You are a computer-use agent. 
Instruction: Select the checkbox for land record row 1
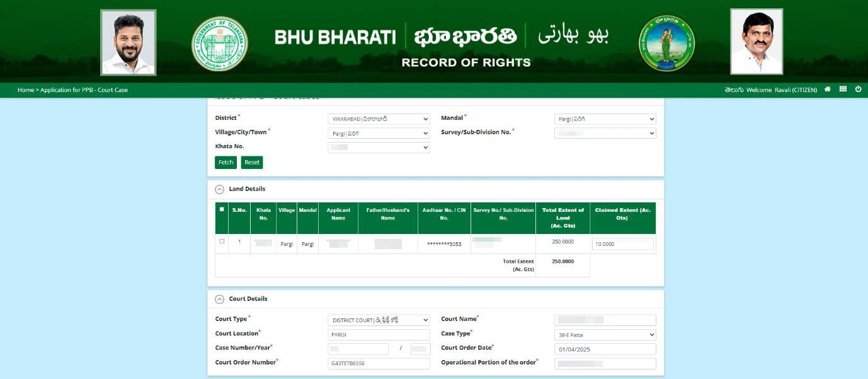222,242
